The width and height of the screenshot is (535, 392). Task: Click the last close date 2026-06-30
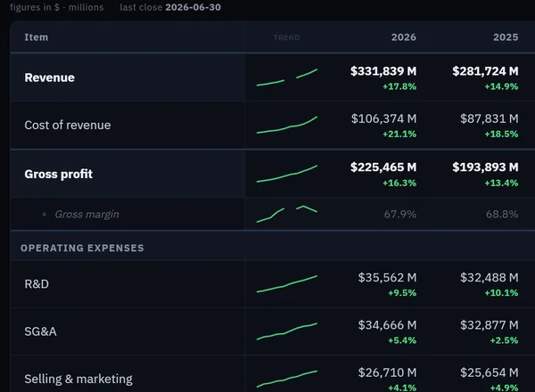point(193,7)
